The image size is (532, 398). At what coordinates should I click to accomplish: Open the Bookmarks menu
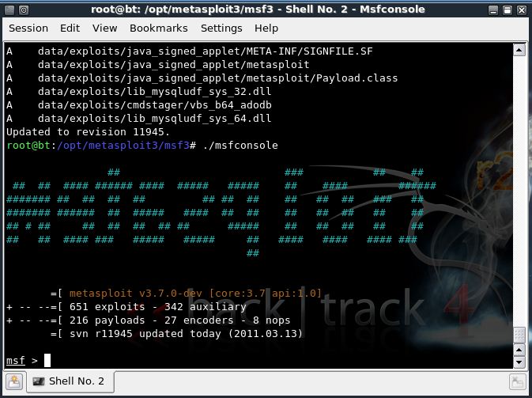pyautogui.click(x=159, y=28)
